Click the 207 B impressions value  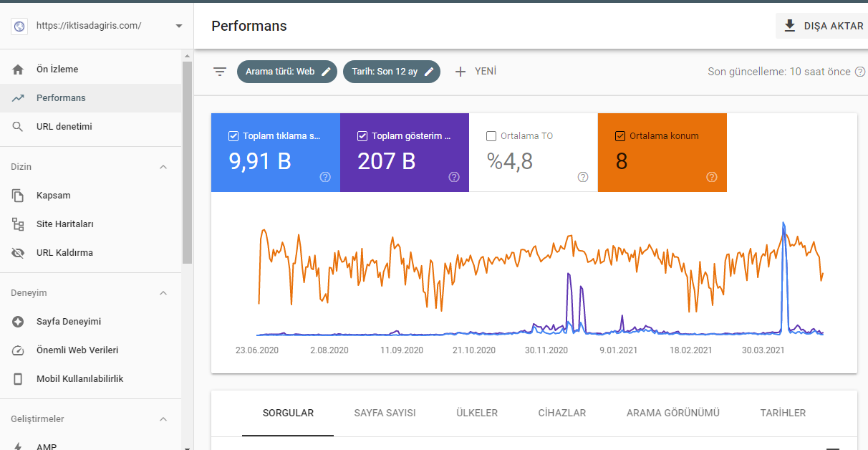(387, 161)
